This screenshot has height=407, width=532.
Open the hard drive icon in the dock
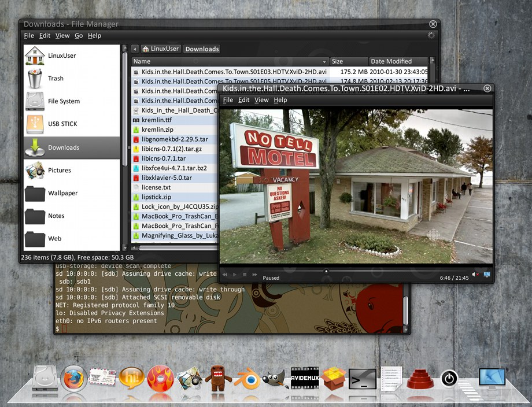45,378
